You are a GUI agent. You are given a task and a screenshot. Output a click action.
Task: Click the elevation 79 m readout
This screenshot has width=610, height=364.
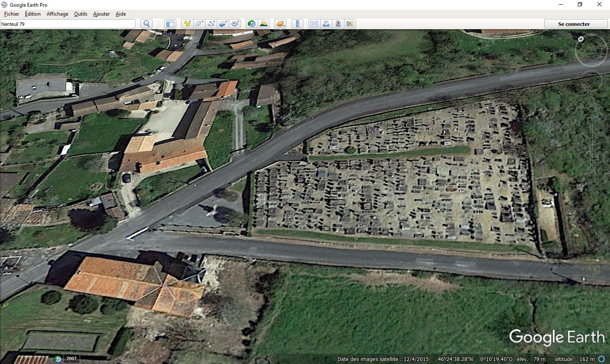coord(539,359)
